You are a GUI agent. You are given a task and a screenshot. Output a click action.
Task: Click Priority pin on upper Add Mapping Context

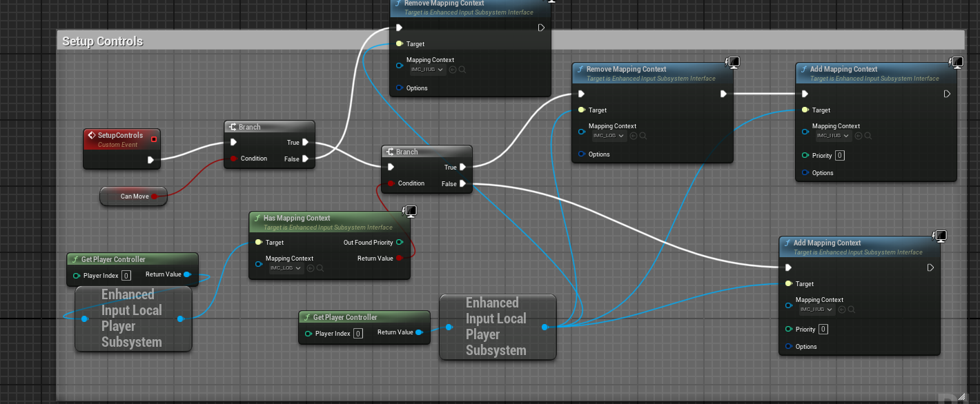tap(805, 155)
